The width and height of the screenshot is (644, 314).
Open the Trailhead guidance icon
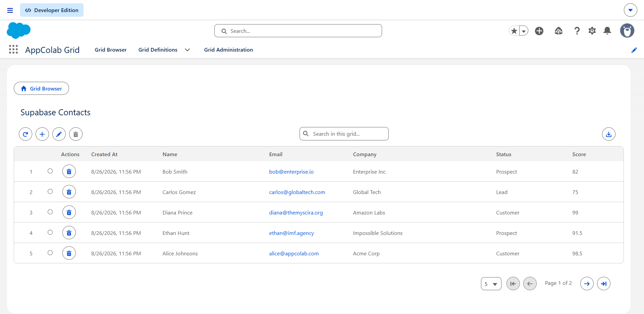tap(558, 31)
